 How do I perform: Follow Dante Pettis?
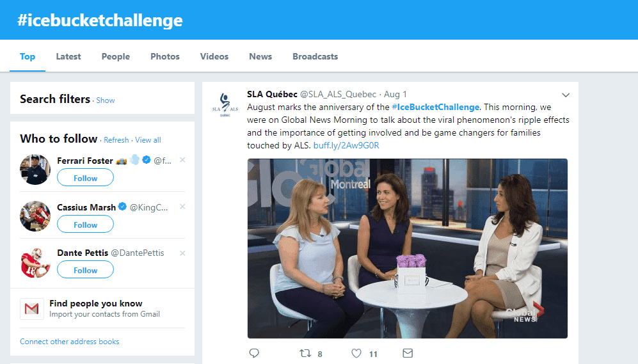pos(85,270)
